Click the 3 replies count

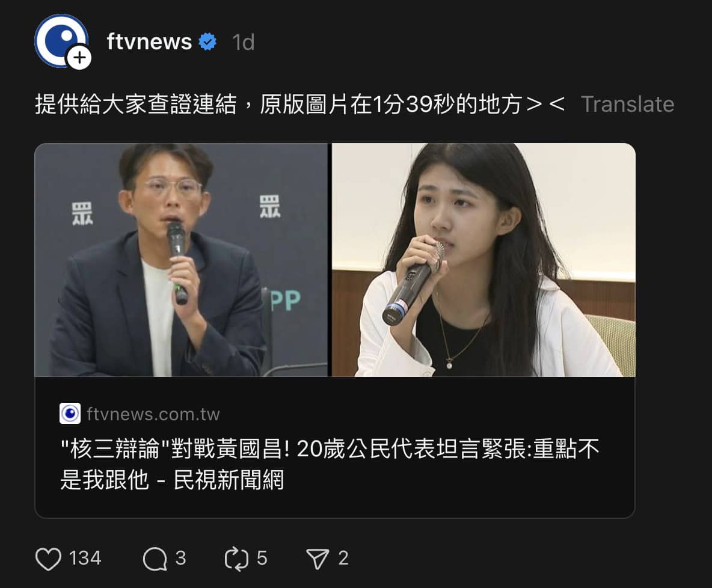pos(181,559)
